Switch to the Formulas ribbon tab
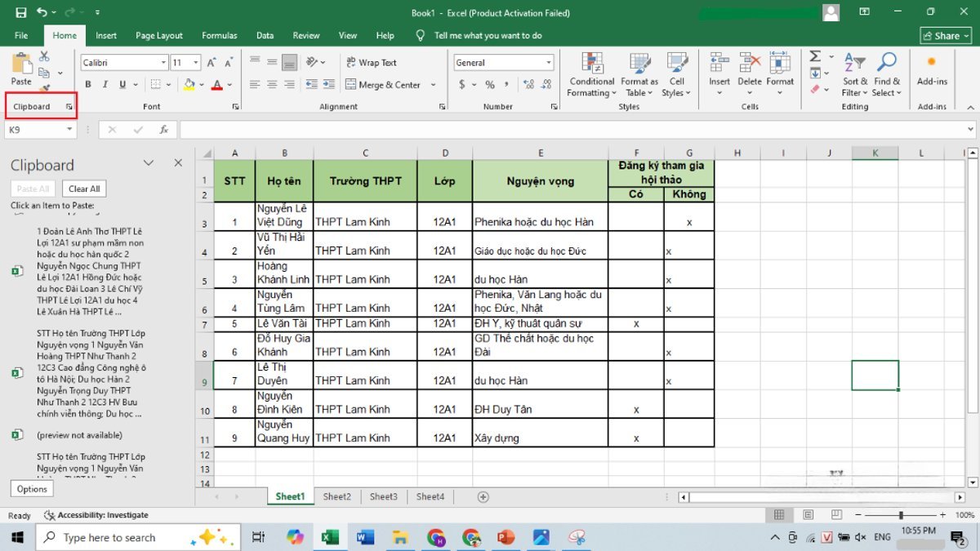The image size is (980, 551). (x=220, y=36)
